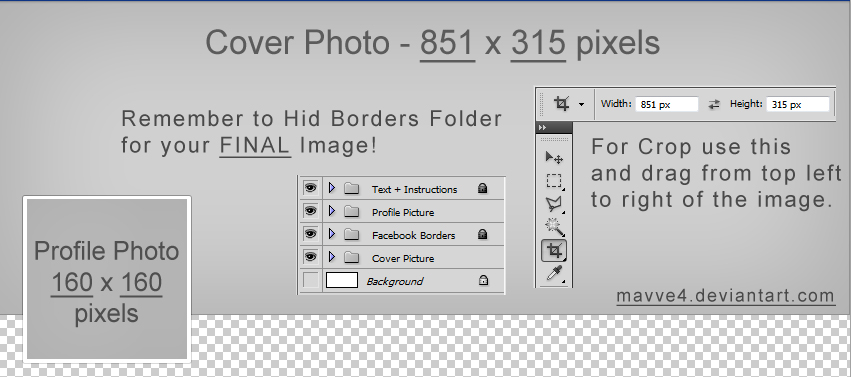Select the Rectangular Marquee tool
Image resolution: width=851 pixels, height=377 pixels.
(554, 180)
